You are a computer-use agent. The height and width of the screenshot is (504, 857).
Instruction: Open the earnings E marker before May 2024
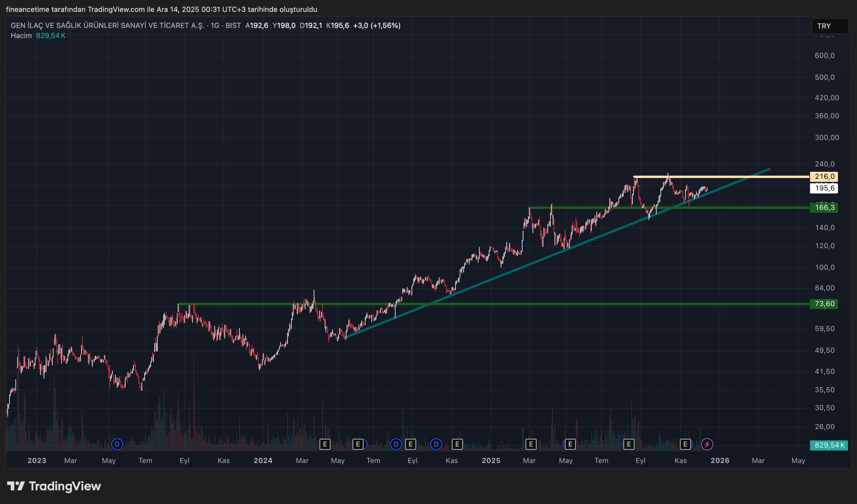(325, 444)
